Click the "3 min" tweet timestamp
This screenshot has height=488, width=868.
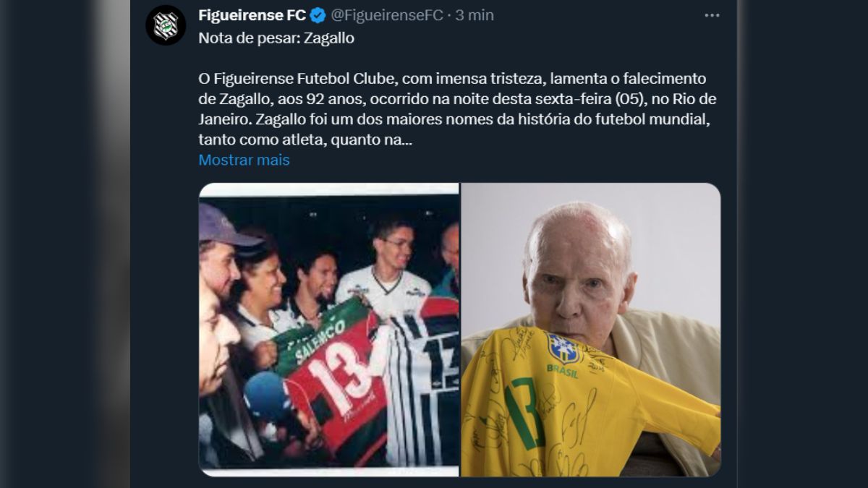[475, 15]
